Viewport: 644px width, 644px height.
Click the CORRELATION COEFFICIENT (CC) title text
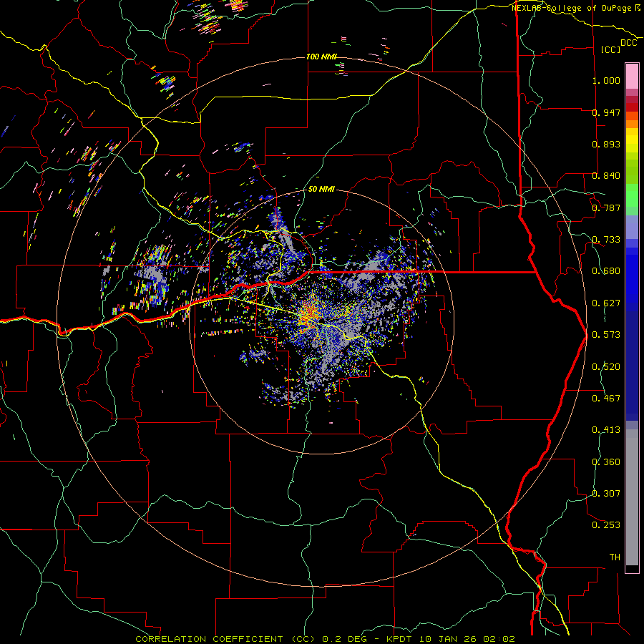(x=225, y=639)
